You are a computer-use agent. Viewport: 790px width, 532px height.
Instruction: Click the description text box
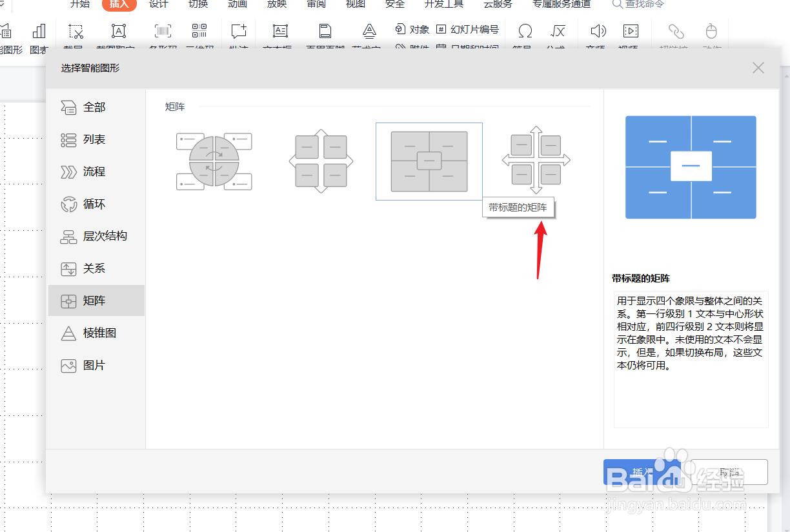point(691,359)
